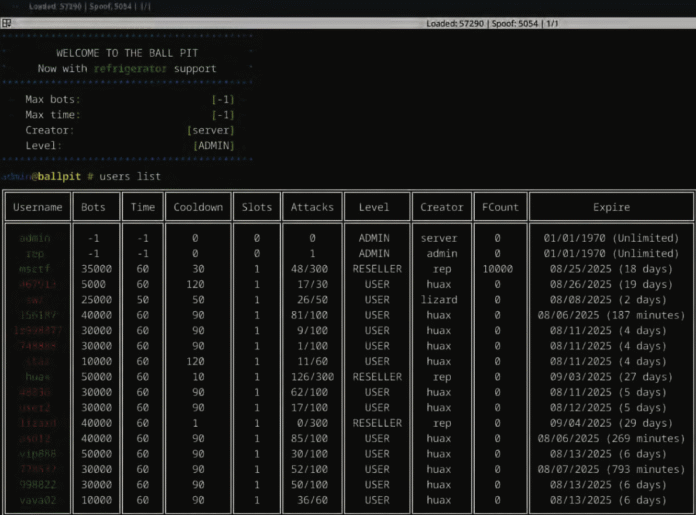Click the 'vava02' username
The width and height of the screenshot is (696, 515).
38,500
